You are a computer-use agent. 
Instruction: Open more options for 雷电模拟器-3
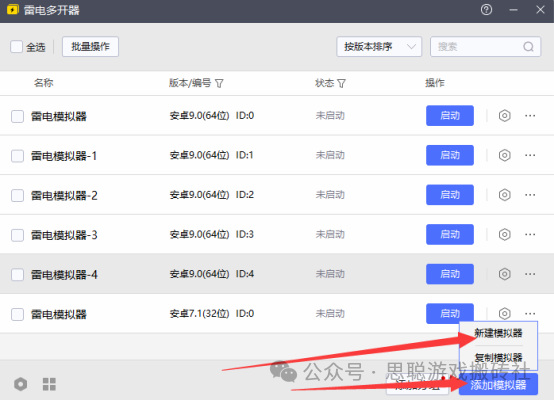point(530,234)
